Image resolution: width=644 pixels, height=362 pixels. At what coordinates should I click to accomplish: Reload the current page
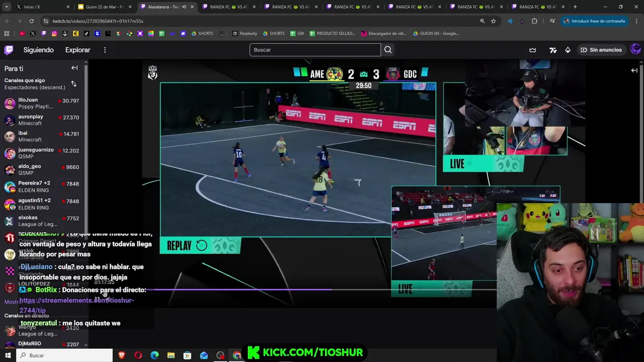click(x=31, y=21)
